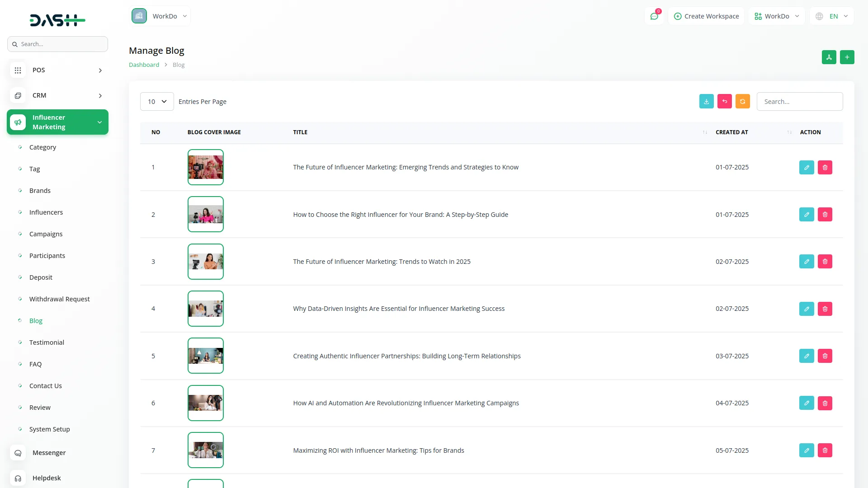868x488 pixels.
Task: Go to Testimonial sidebar item
Action: tap(47, 343)
